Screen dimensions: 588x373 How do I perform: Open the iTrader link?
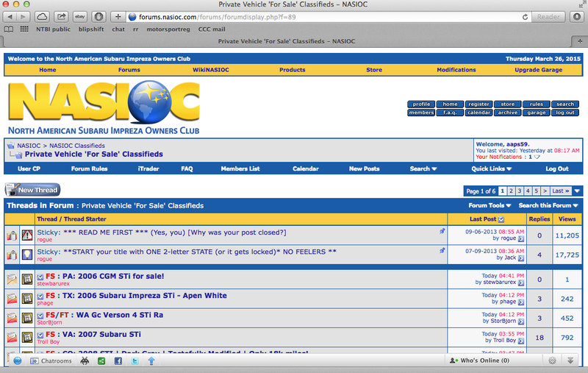click(148, 169)
